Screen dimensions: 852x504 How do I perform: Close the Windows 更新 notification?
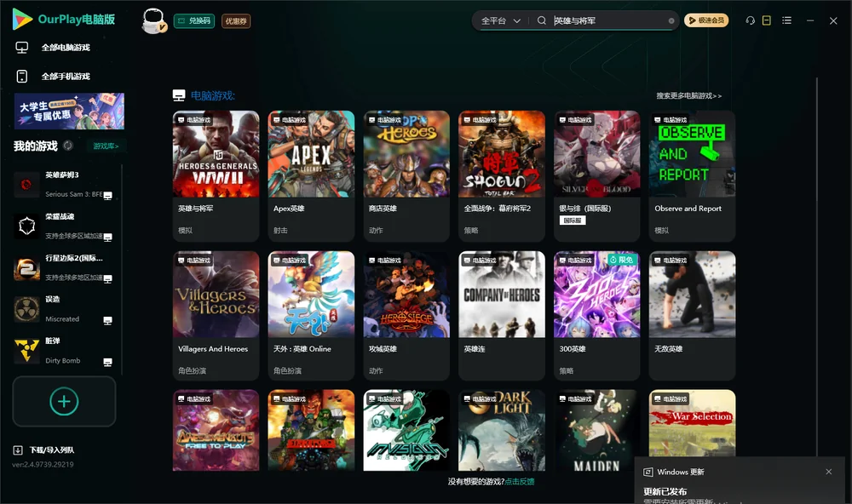coord(828,472)
